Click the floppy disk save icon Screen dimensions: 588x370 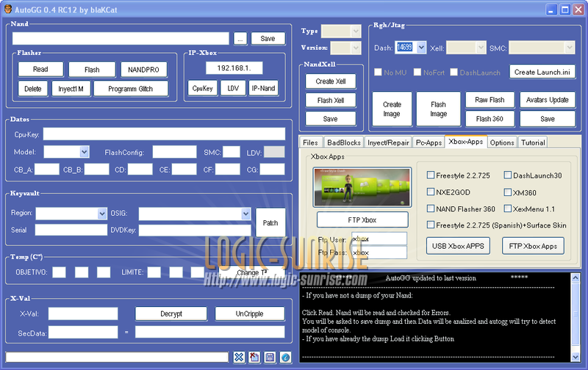[x=270, y=358]
